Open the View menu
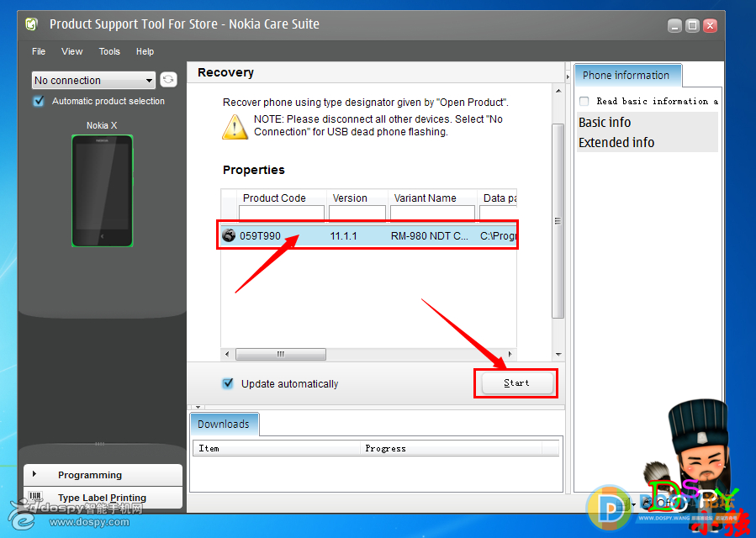The width and height of the screenshot is (756, 538). click(71, 51)
